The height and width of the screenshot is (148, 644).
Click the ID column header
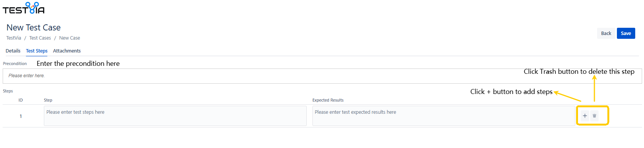coord(21,100)
